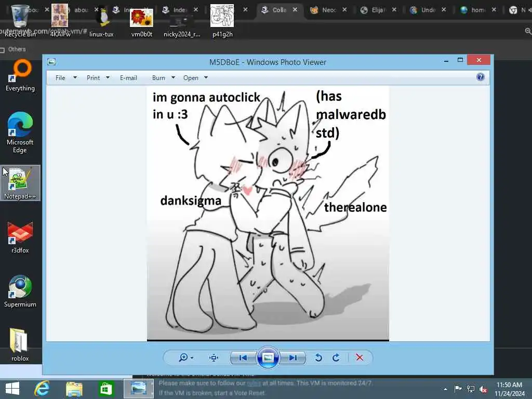Open the linux-tux desktop icon
This screenshot has width=532, height=399.
pos(101,20)
